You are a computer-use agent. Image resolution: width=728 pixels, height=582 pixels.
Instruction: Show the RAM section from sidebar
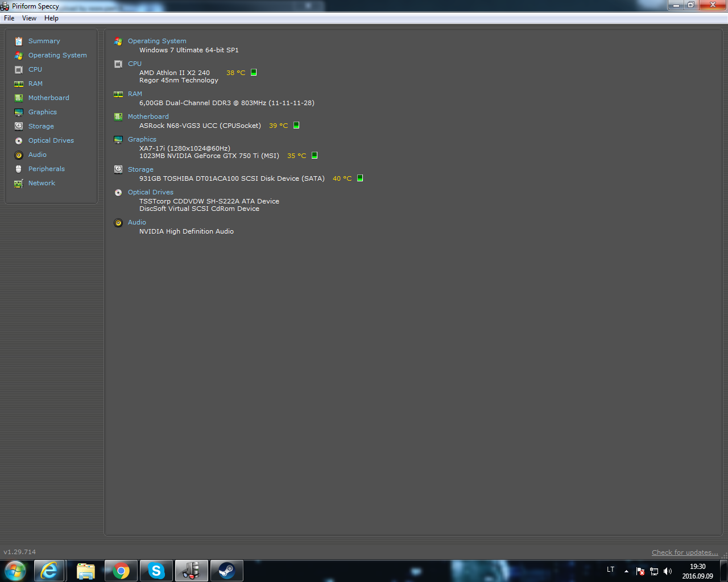point(35,84)
